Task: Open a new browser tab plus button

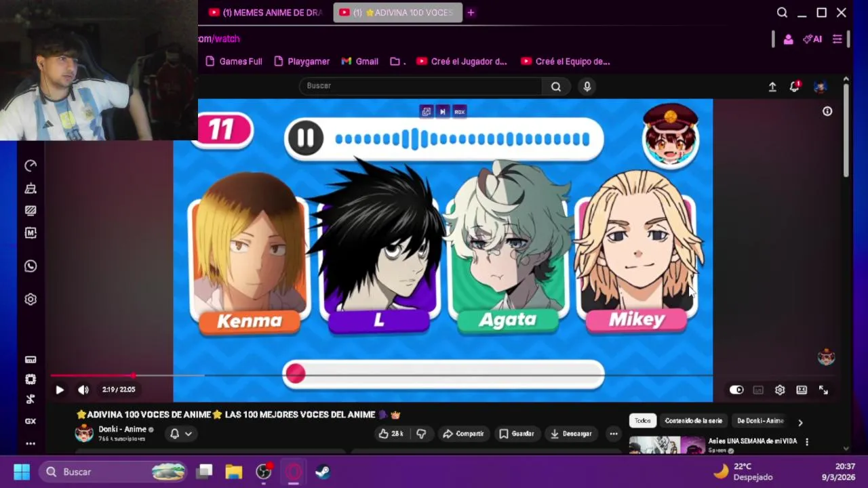Action: pyautogui.click(x=471, y=12)
